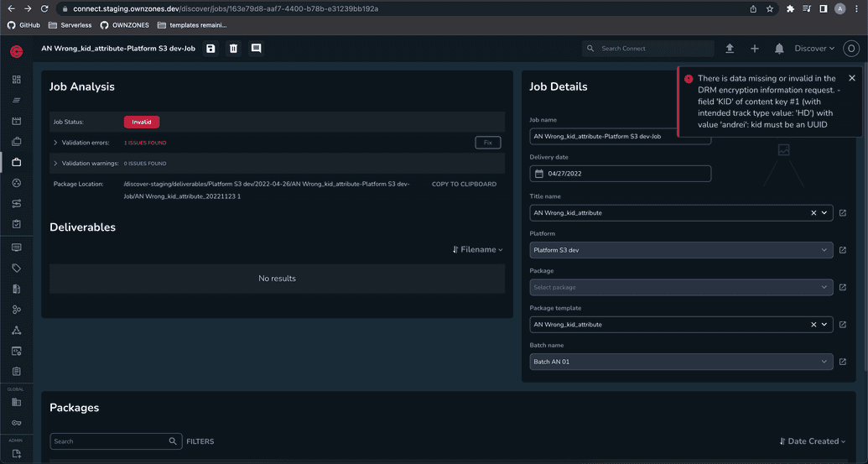Click the plus add icon in top bar
Screen dimensions: 868x464
(x=755, y=49)
